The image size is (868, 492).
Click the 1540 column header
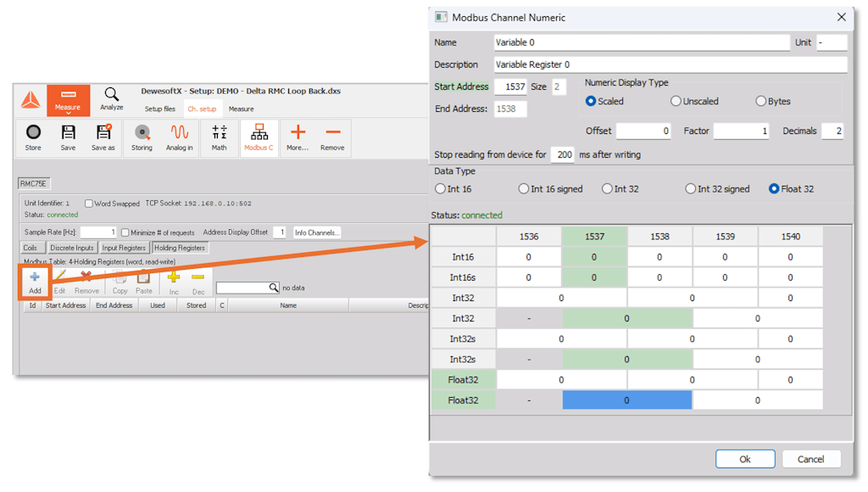point(791,237)
